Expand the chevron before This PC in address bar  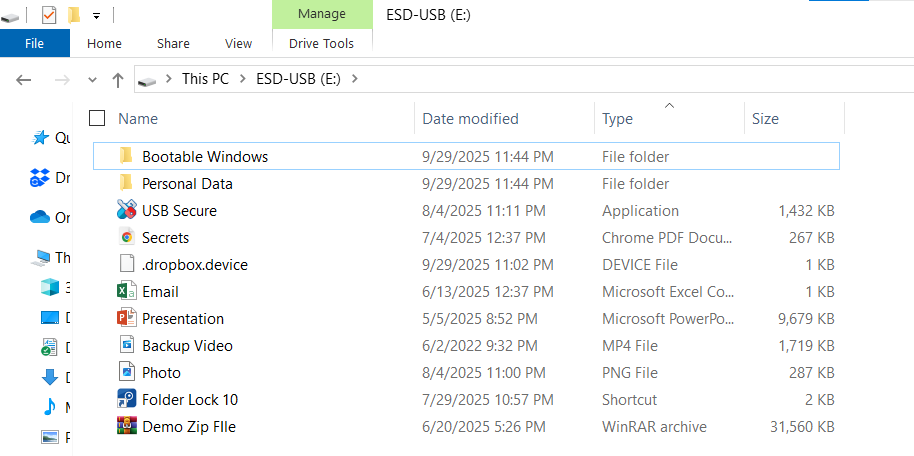[x=169, y=79]
